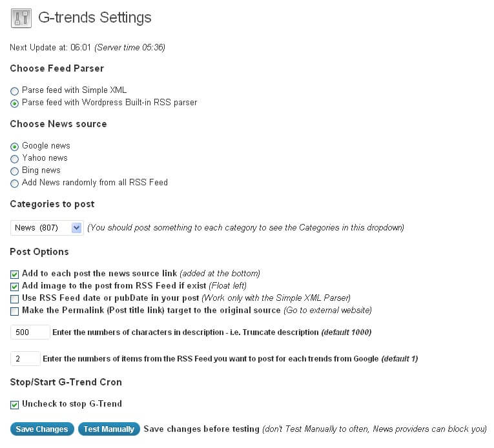This screenshot has height=448, width=494.
Task: Click the Save Changes button
Action: (x=42, y=429)
